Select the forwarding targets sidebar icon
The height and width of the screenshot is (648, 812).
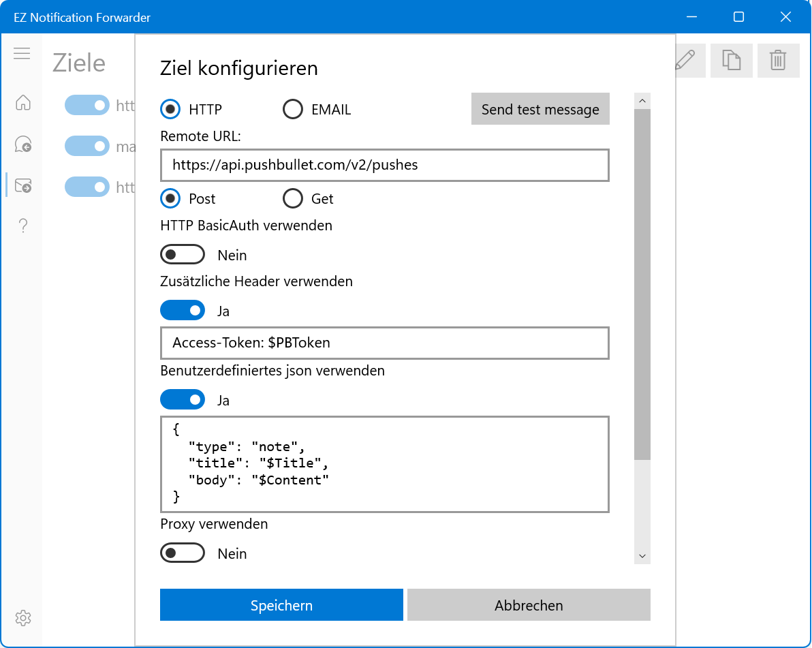pyautogui.click(x=22, y=185)
